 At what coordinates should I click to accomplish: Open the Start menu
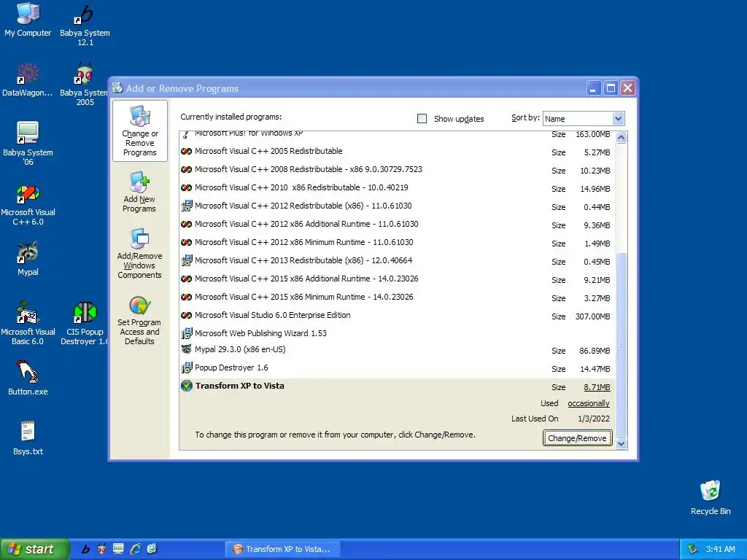pyautogui.click(x=34, y=549)
